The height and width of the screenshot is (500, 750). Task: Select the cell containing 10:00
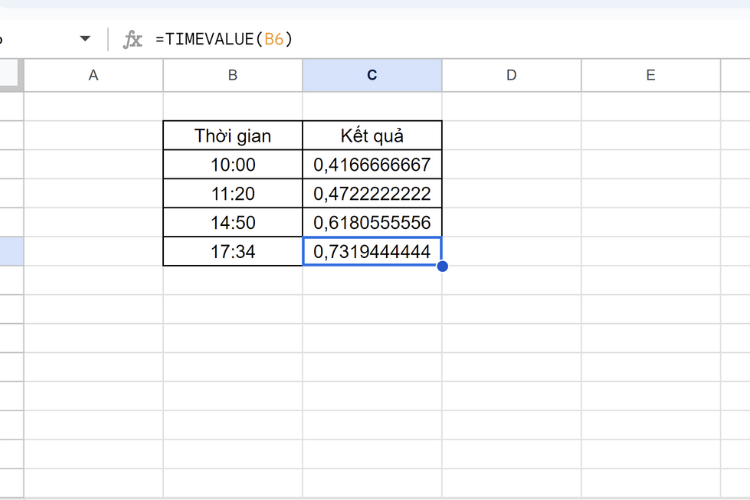tap(232, 165)
